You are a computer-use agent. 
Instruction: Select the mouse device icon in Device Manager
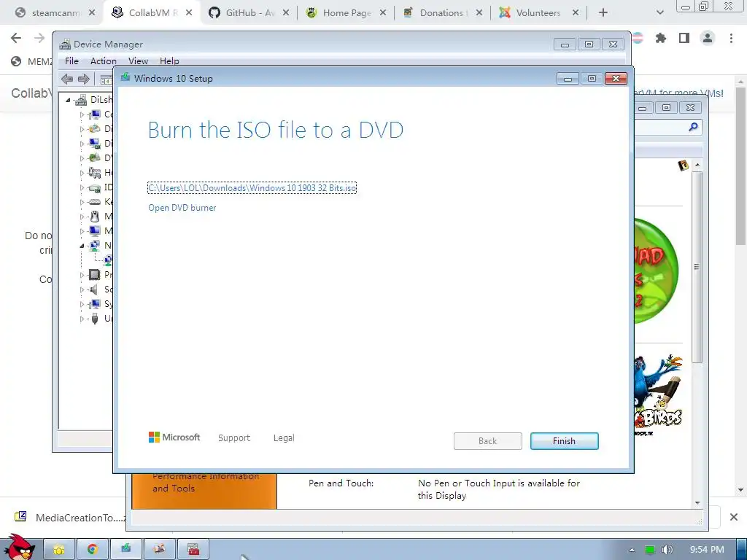pyautogui.click(x=95, y=217)
